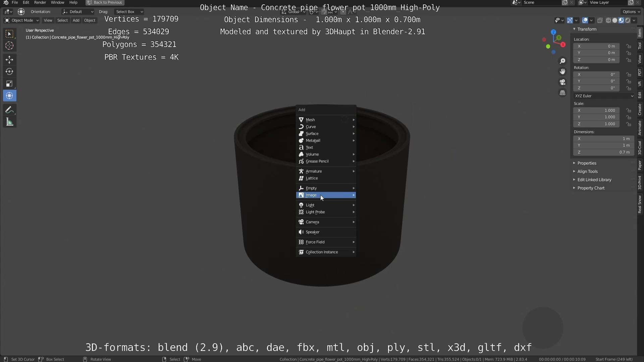Open shading options dropdown arrow

[634, 20]
